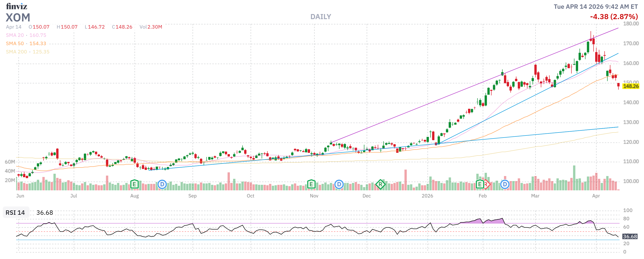Viewport: 644px width, 259px height.
Task: Click the earnings E marker near Aug
Action: 134,185
